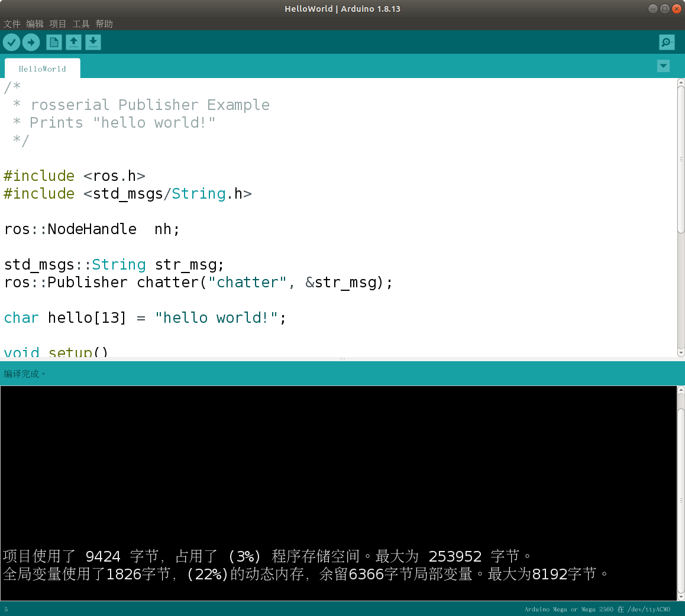Click the console scrollbar up arrow

click(680, 388)
